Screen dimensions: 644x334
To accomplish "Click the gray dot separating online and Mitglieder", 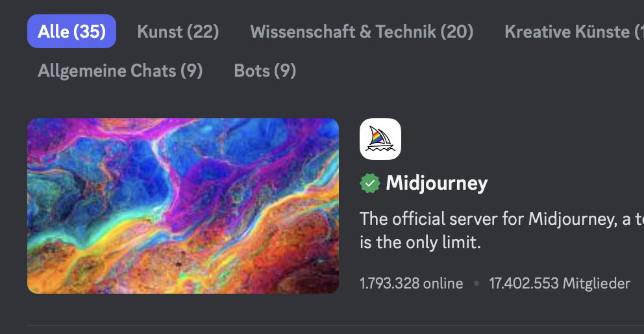I will [x=477, y=283].
